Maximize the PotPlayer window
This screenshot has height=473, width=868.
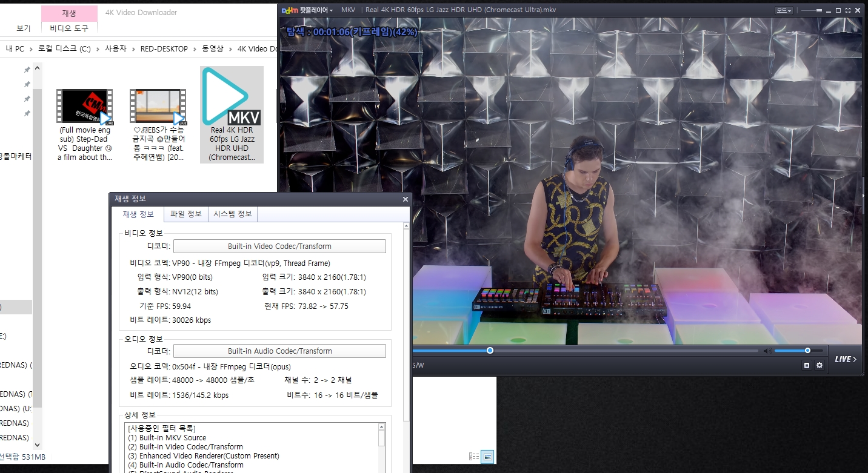tap(838, 10)
